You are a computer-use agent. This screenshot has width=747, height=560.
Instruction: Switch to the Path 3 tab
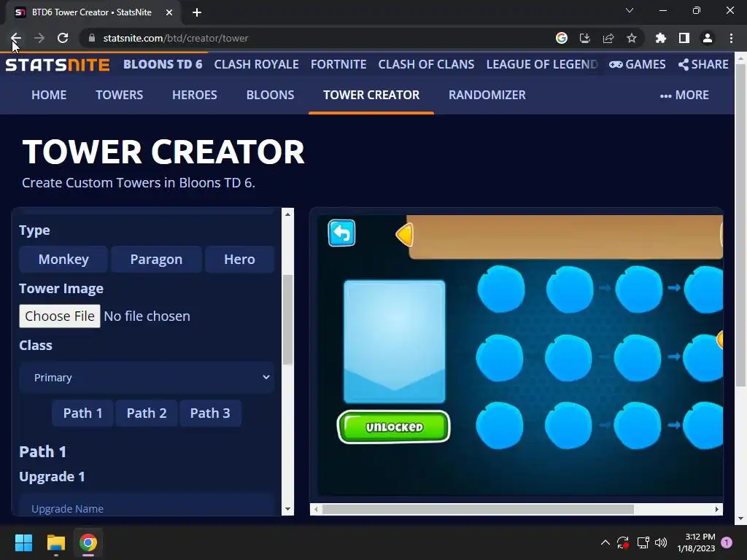click(210, 413)
